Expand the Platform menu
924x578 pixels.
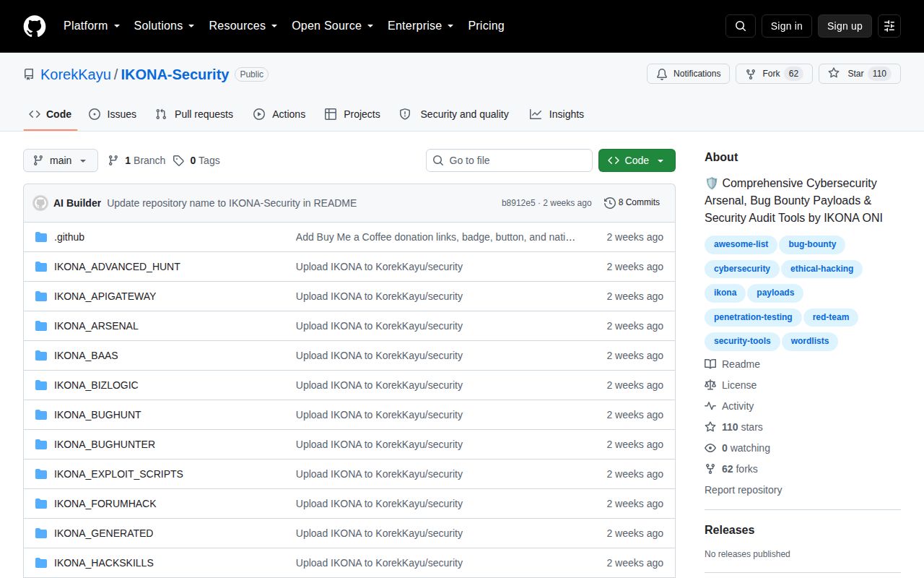(x=92, y=26)
